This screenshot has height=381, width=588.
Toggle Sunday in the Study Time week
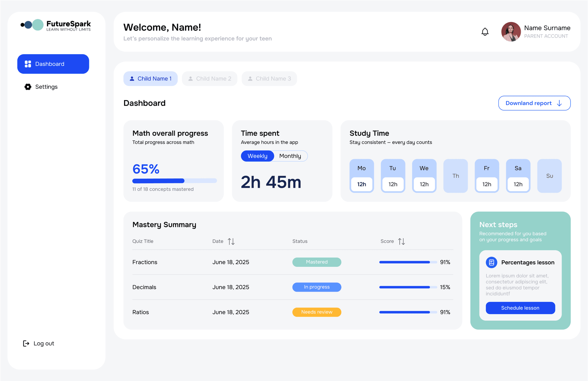(x=549, y=176)
